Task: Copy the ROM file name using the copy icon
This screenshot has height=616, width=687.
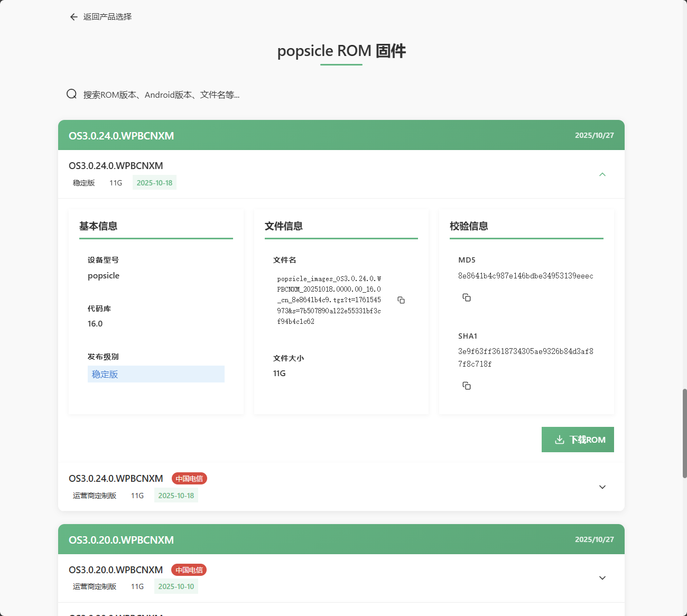Action: (401, 300)
